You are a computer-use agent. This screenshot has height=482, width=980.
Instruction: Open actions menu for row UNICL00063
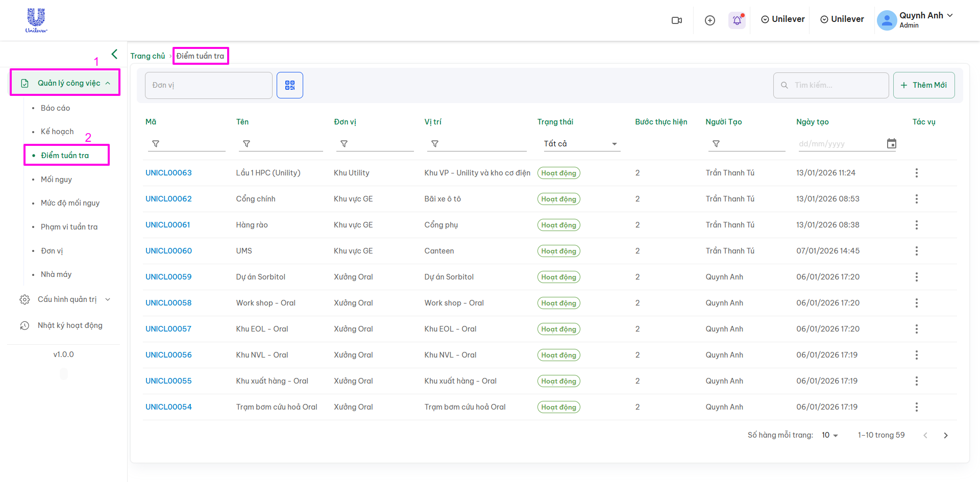click(x=916, y=173)
